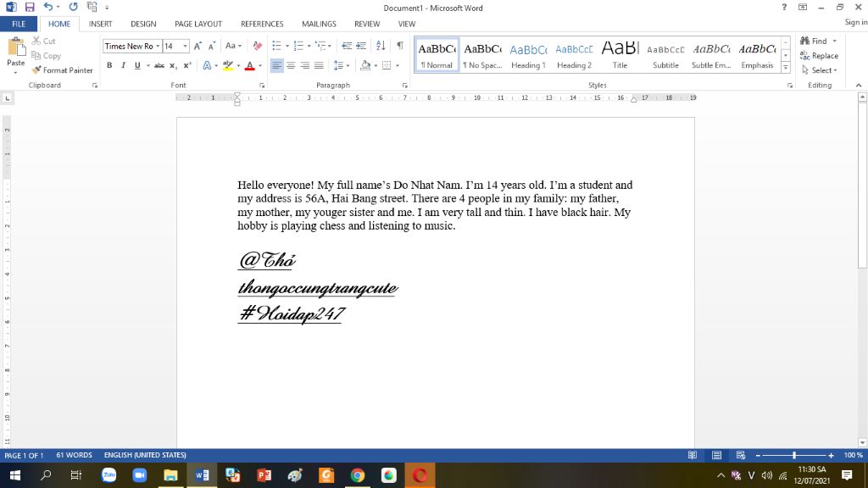Switch to the PAGE LAYOUT tab
This screenshot has height=488, width=868.
(198, 24)
